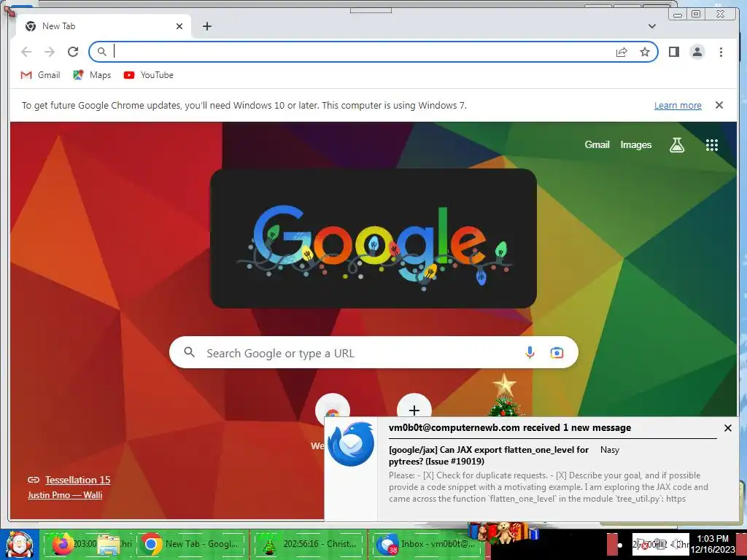Open the JAX flatten_one_level email subject

point(488,455)
